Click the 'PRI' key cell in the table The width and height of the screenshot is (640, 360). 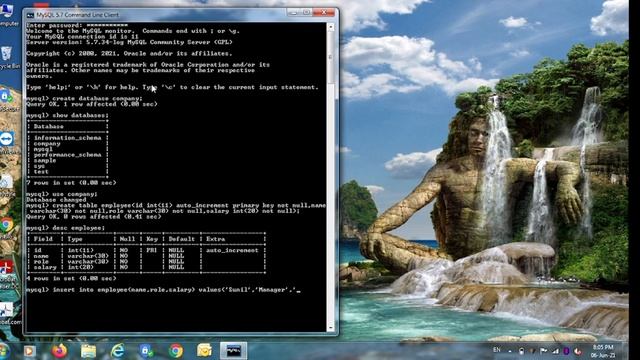151,250
